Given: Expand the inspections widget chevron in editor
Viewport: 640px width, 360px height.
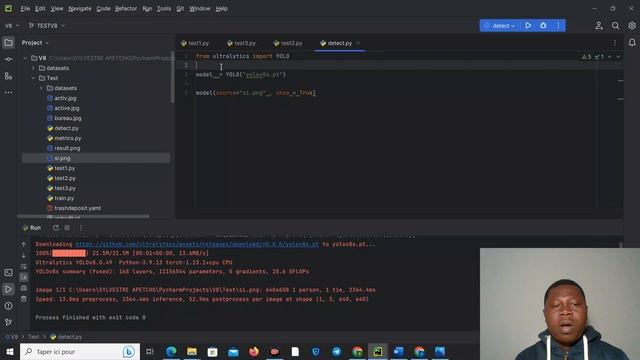Looking at the screenshot, I should (x=618, y=57).
